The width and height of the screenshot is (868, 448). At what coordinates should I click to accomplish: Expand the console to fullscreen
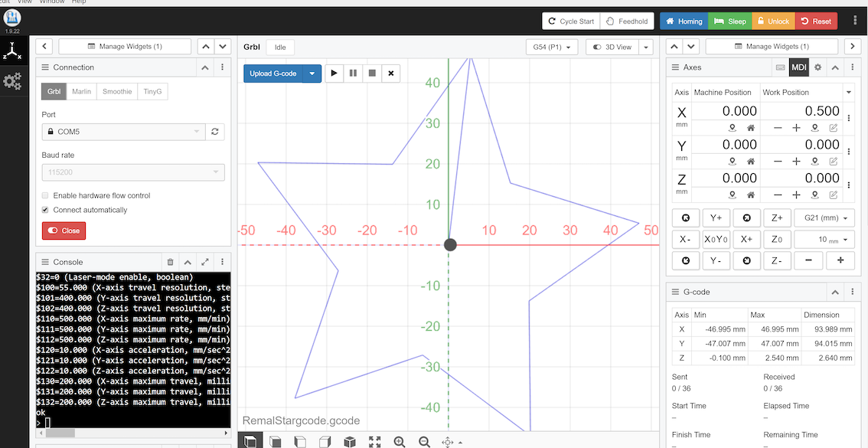tap(205, 262)
